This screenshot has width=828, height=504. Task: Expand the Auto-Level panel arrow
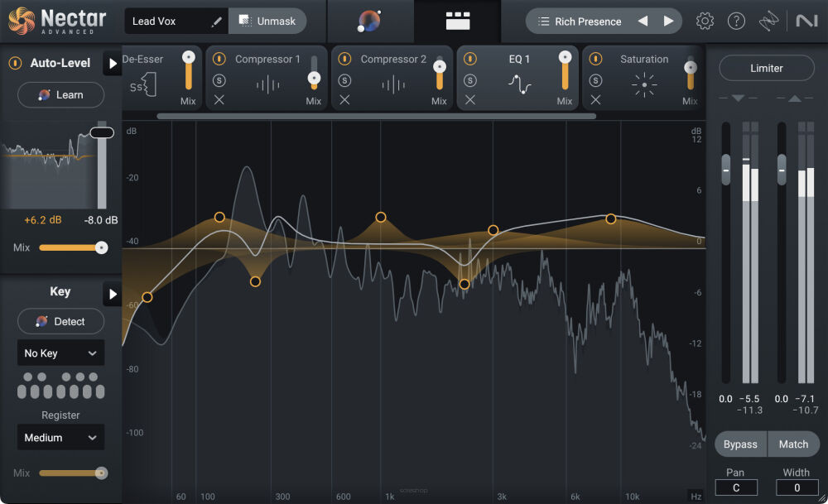point(112,64)
